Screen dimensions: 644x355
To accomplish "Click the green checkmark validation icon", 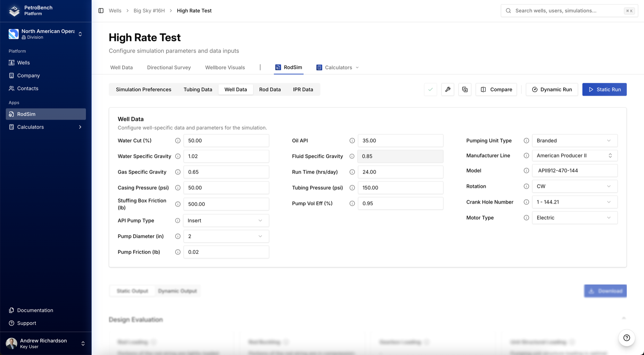I will 430,90.
